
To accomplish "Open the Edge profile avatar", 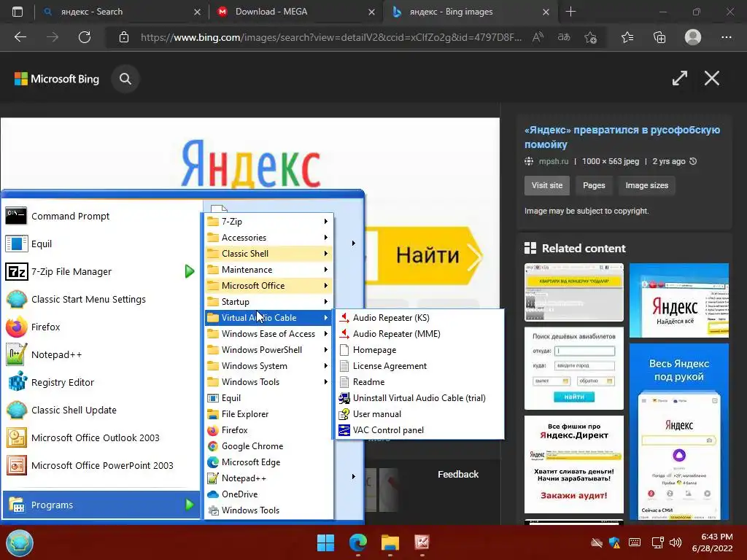I will pos(693,37).
